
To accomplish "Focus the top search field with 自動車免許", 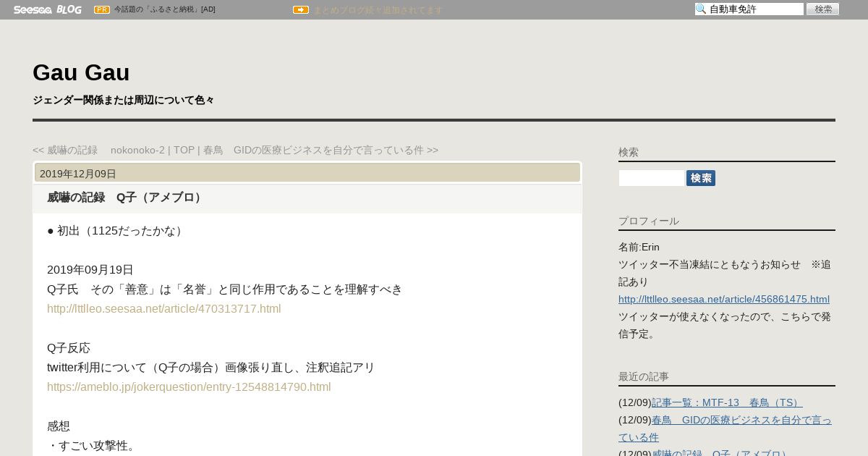I will [749, 9].
